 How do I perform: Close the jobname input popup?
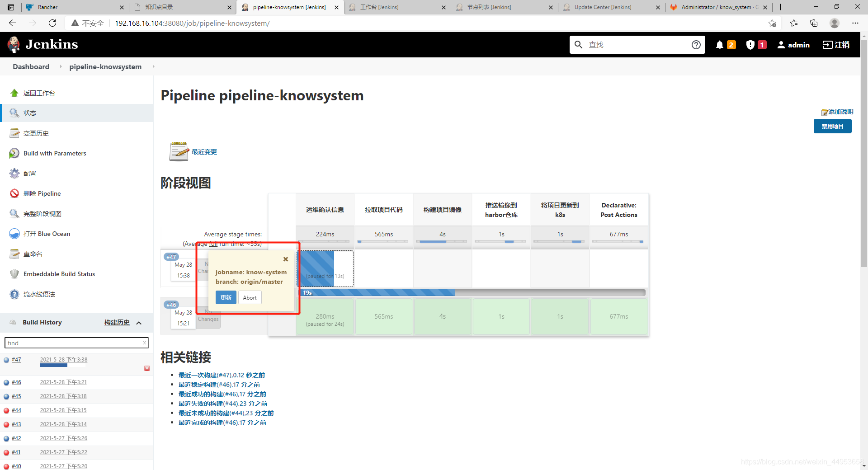point(286,259)
